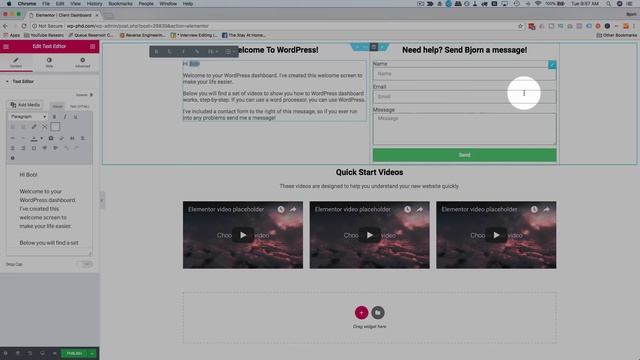The width and height of the screenshot is (640, 360).
Task: Open History from bottom bar
Action: pyautogui.click(x=30, y=353)
